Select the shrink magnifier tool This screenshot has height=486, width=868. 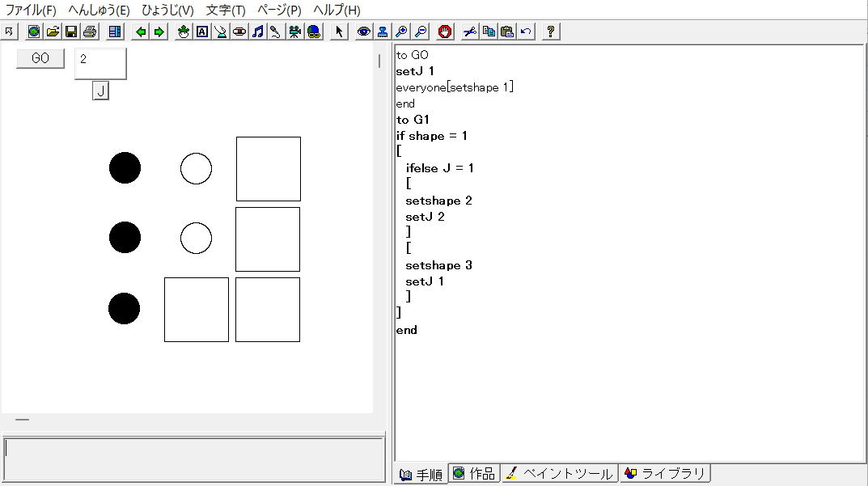421,32
